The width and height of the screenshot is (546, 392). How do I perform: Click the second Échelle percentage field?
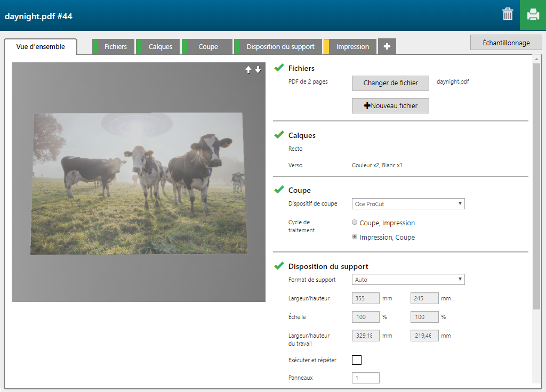point(424,317)
